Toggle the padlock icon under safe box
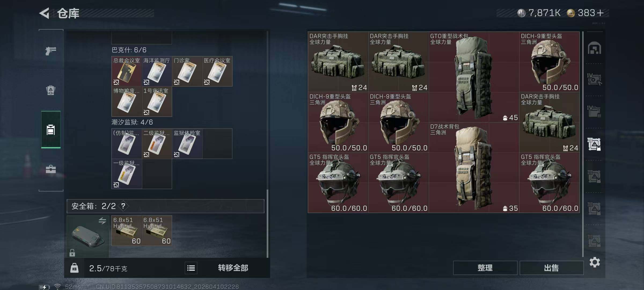644x290 pixels. click(x=72, y=253)
